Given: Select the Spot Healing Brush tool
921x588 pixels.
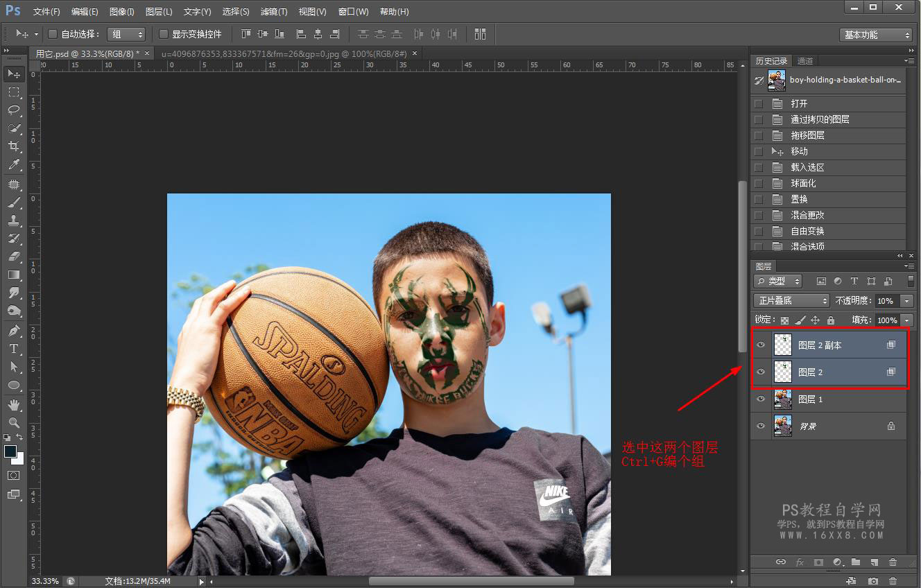Looking at the screenshot, I should 14,184.
